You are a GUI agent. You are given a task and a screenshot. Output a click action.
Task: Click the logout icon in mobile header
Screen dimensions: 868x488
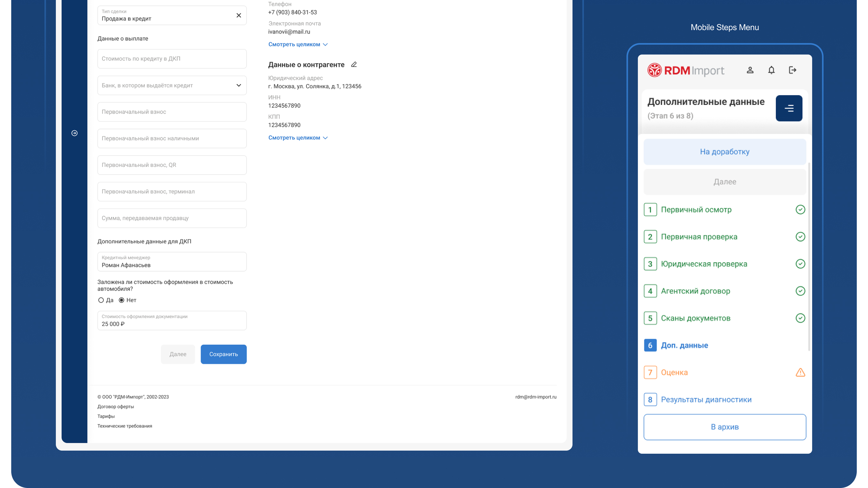point(792,70)
